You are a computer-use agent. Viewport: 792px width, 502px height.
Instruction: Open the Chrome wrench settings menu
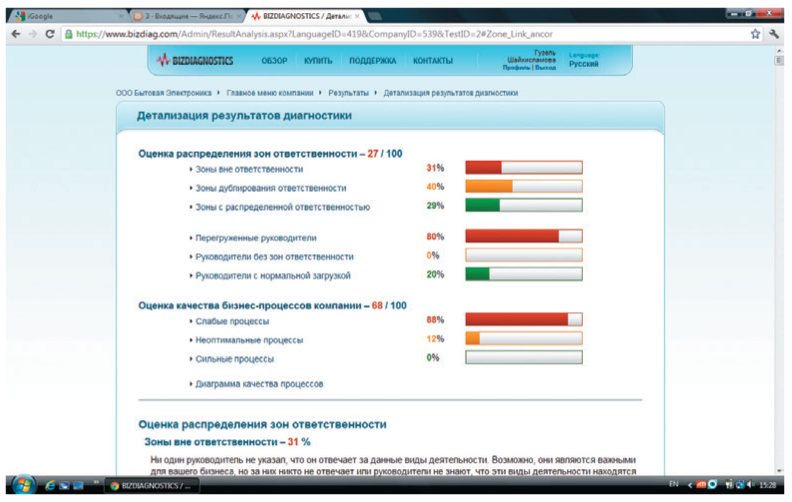click(774, 33)
